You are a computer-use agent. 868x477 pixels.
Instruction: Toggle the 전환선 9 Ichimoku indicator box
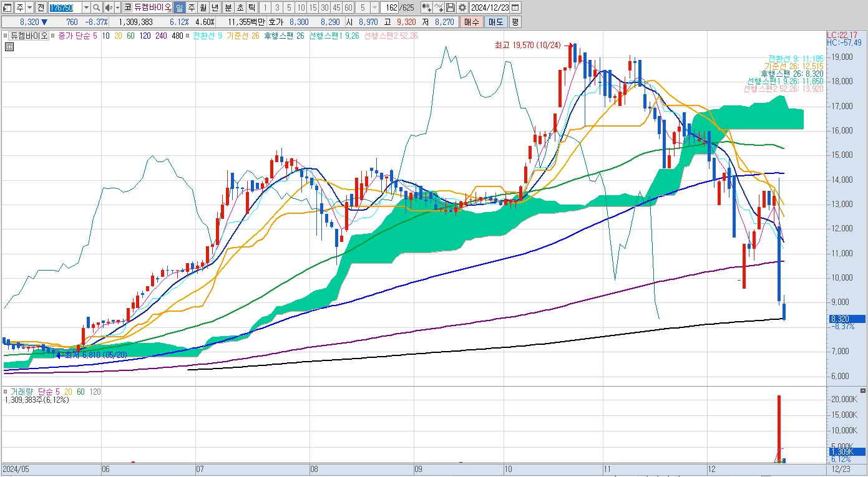pyautogui.click(x=190, y=36)
